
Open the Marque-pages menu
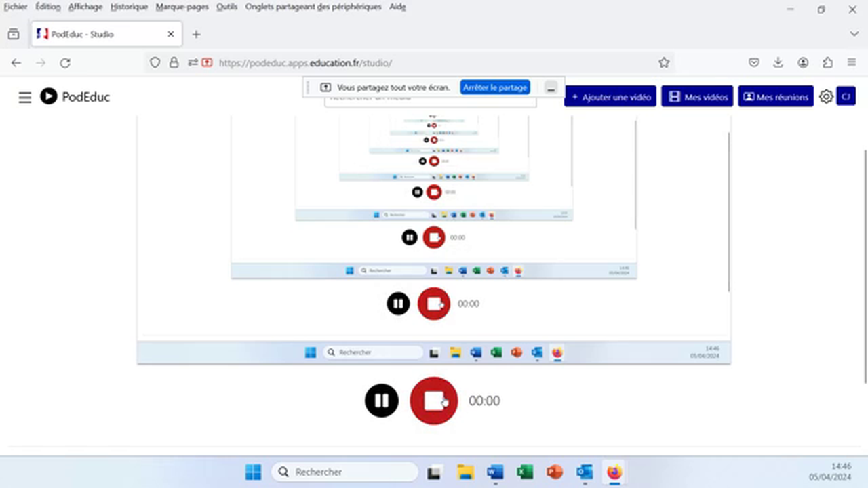[182, 7]
